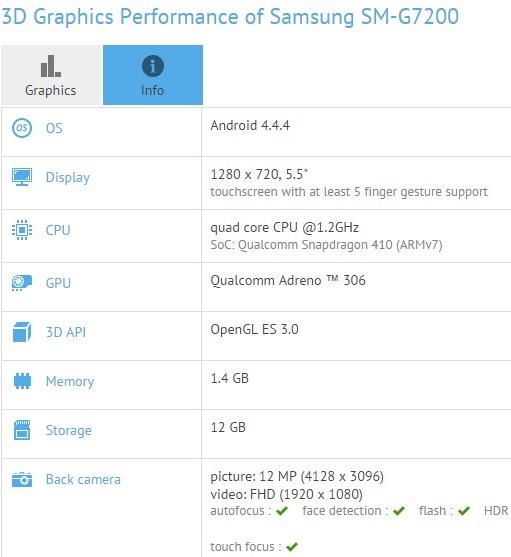Click the 3D API cube icon

tap(22, 332)
